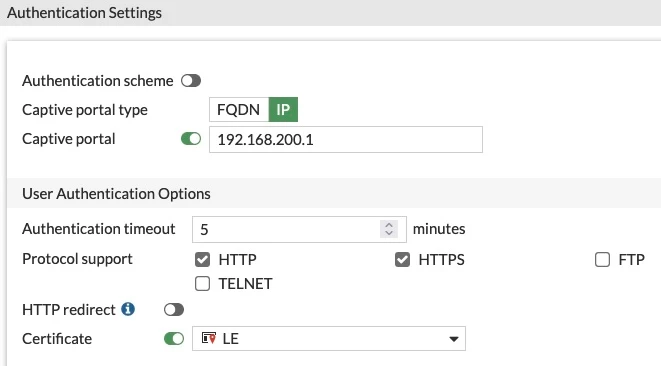Uncheck the HTTP protocol checkbox
Viewport: 661px width, 366px height.
pos(202,260)
